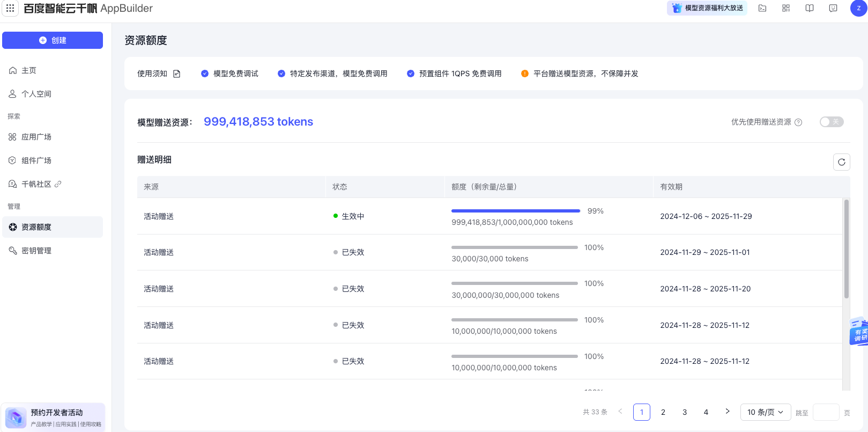Open 组件广场 in sidebar

click(53, 160)
